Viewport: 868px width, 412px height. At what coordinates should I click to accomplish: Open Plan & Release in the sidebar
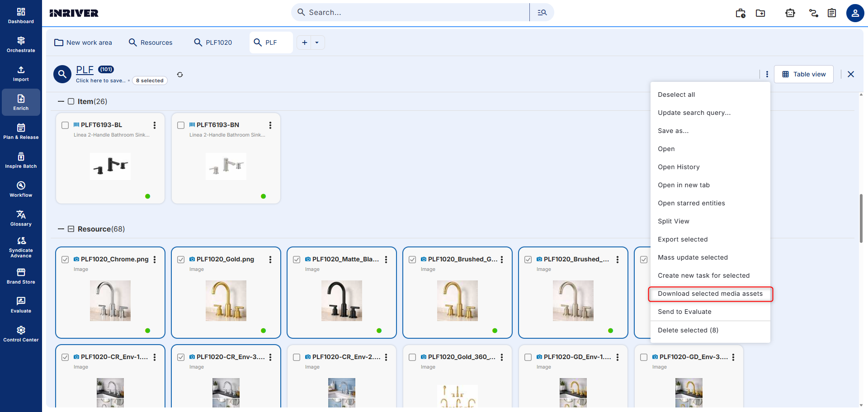21,131
